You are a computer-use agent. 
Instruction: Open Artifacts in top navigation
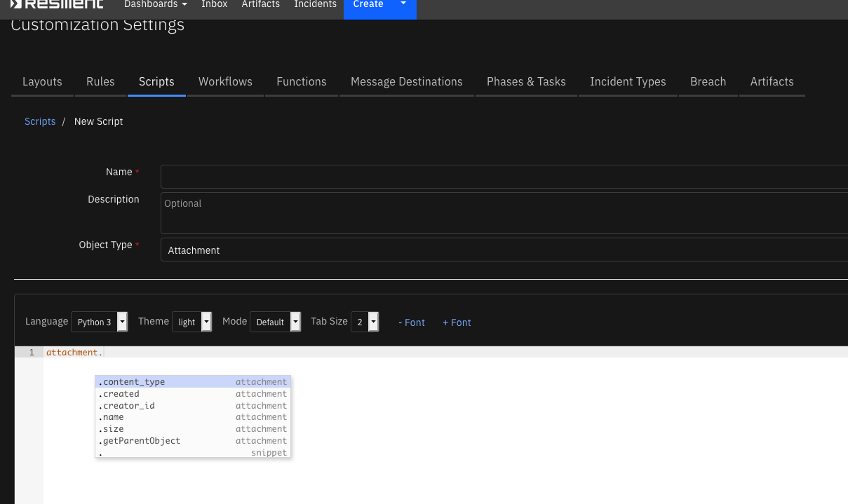click(260, 4)
